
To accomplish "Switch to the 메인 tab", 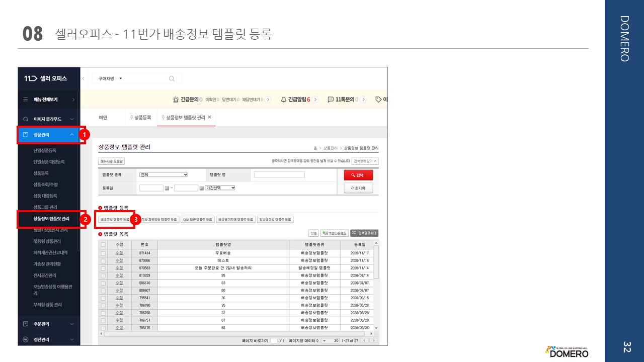I will (103, 117).
